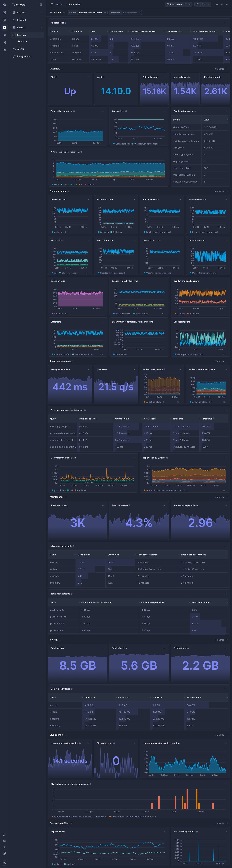Open Last 3 days time range picker
232x868 pixels.
tap(179, 4)
